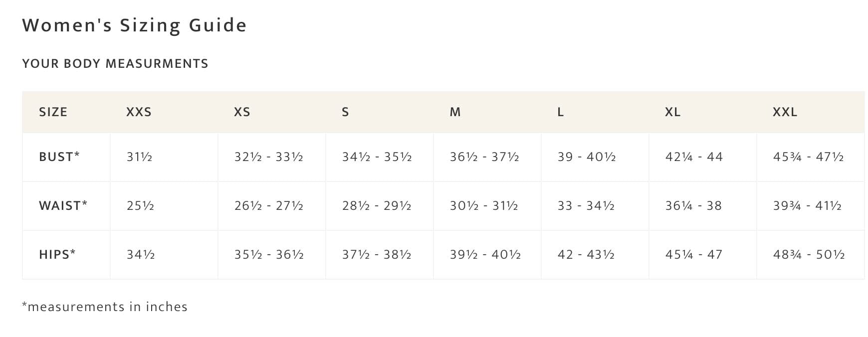This screenshot has width=868, height=337.
Task: Select the WAIST* row label
Action: click(x=63, y=206)
